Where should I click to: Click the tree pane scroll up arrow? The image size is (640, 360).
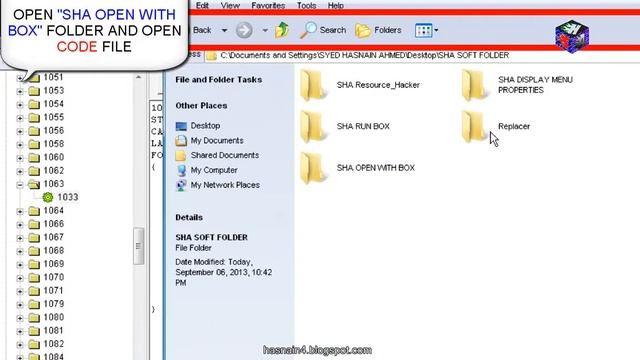coord(138,77)
